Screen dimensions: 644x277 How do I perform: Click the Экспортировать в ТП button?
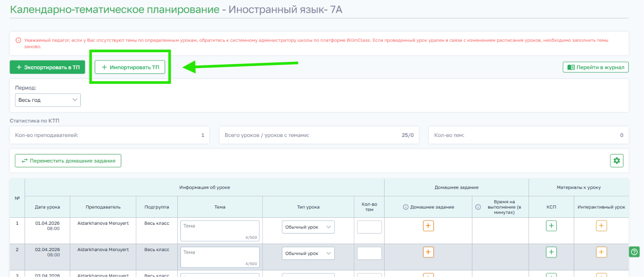pos(47,67)
